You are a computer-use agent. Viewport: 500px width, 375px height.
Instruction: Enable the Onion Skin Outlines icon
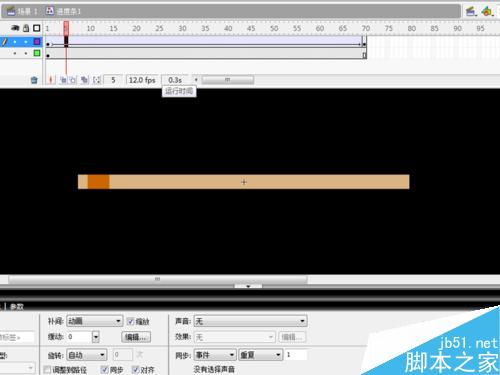(x=72, y=80)
